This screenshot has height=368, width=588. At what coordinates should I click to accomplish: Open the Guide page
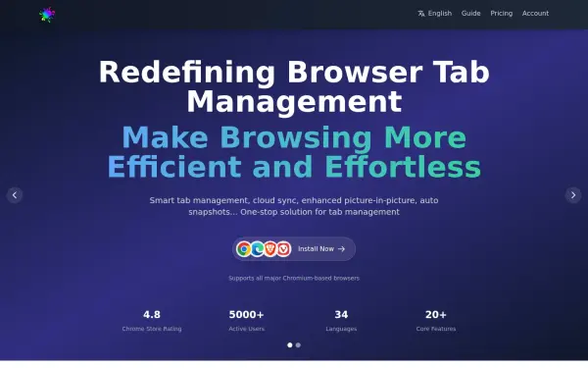coord(470,14)
